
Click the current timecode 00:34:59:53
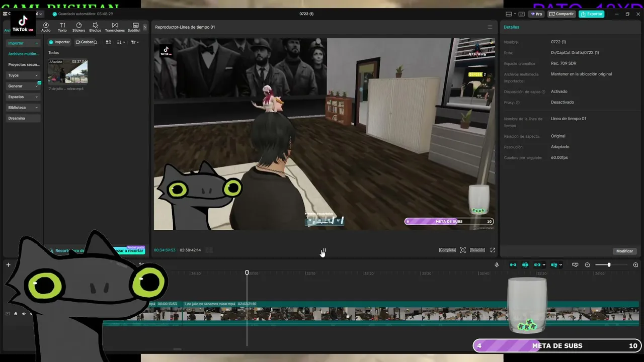165,250
